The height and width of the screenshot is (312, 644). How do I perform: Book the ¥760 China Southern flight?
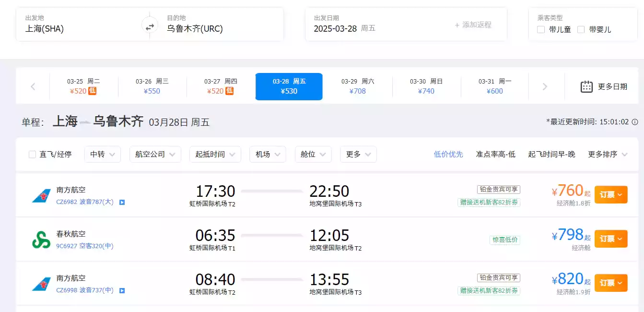tap(611, 194)
